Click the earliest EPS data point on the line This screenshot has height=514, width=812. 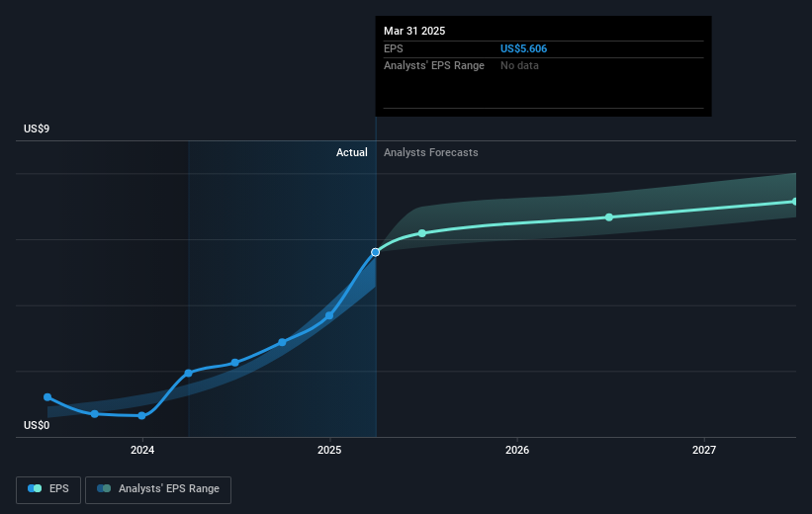click(47, 397)
